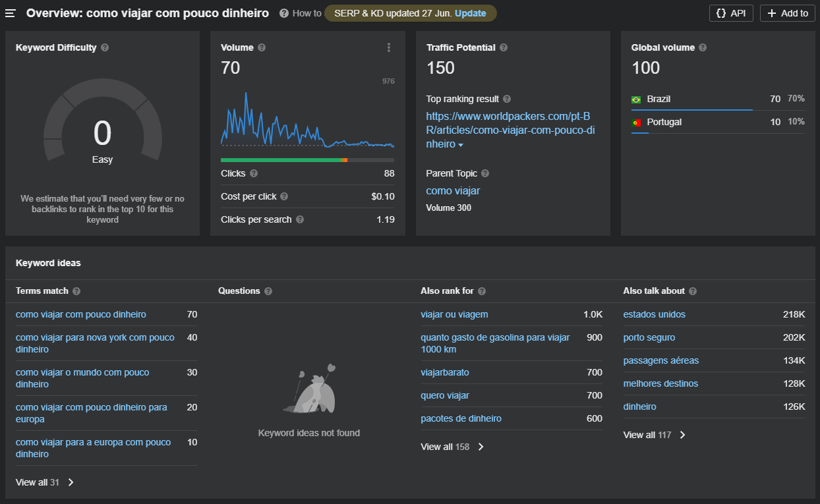Open the API button
Image resolution: width=820 pixels, height=504 pixels.
(731, 13)
